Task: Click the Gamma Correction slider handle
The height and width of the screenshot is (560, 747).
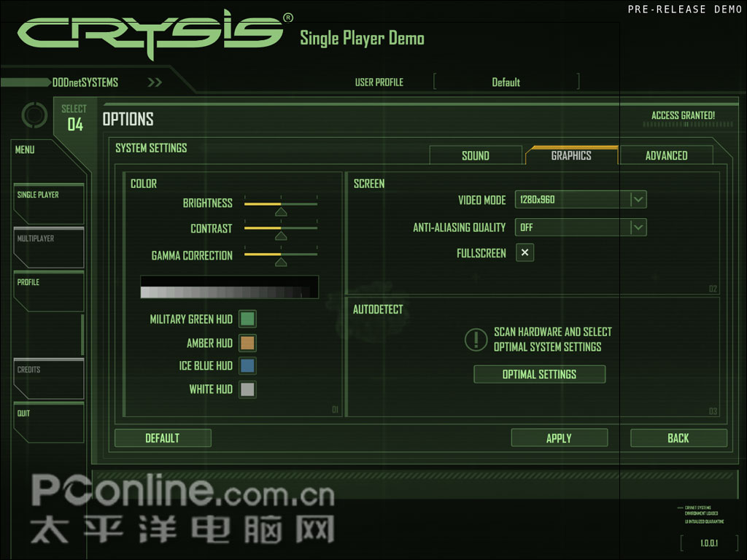Action: point(281,263)
